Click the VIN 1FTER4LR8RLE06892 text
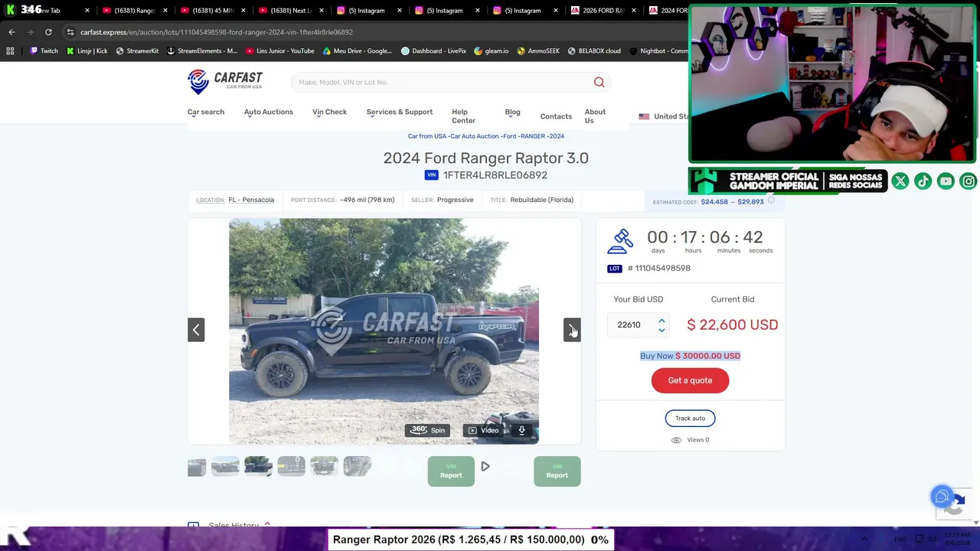 [495, 175]
